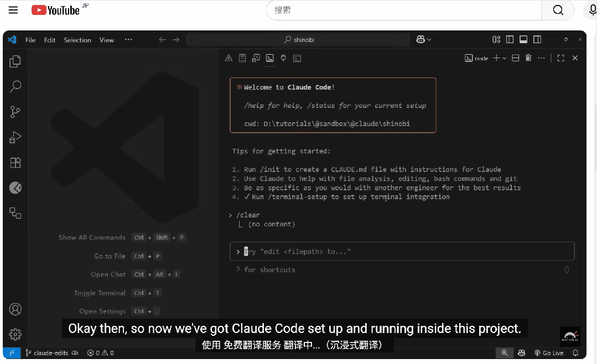
Task: Start Go Live server
Action: (x=549, y=353)
